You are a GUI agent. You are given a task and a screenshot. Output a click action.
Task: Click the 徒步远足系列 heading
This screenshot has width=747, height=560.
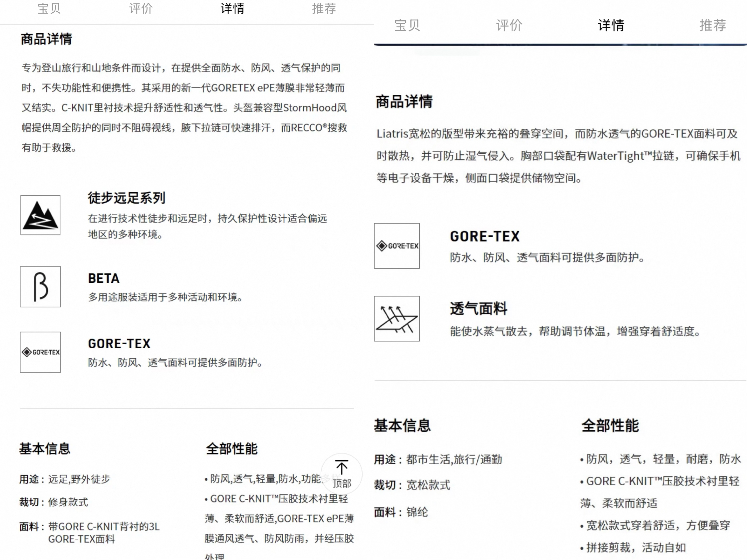tap(127, 198)
